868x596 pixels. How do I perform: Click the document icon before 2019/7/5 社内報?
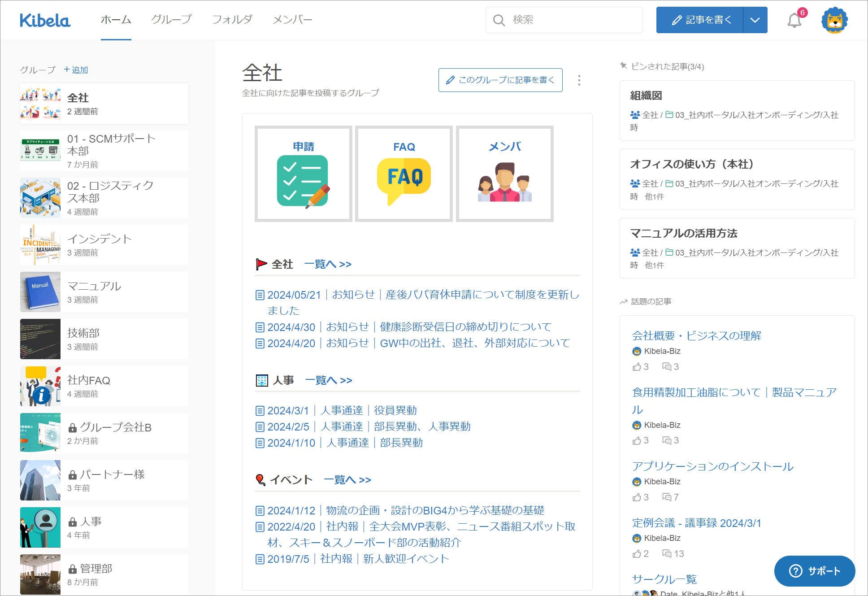[x=260, y=559]
